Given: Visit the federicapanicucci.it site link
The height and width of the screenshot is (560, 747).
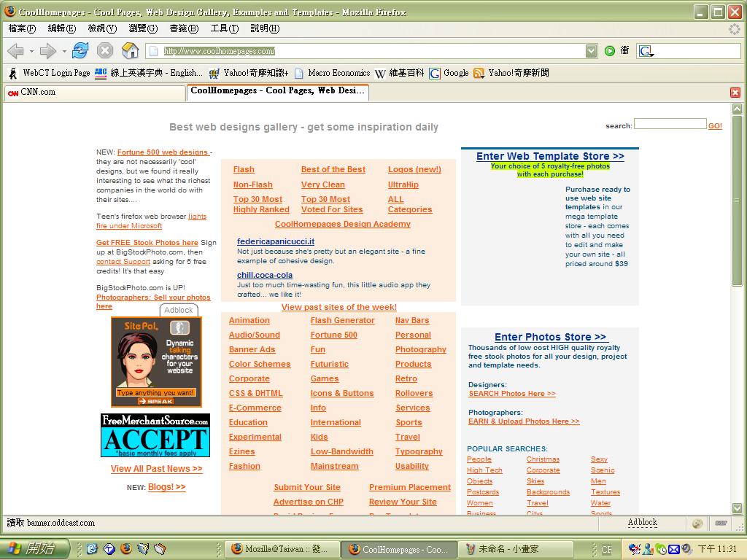Looking at the screenshot, I should (x=275, y=241).
